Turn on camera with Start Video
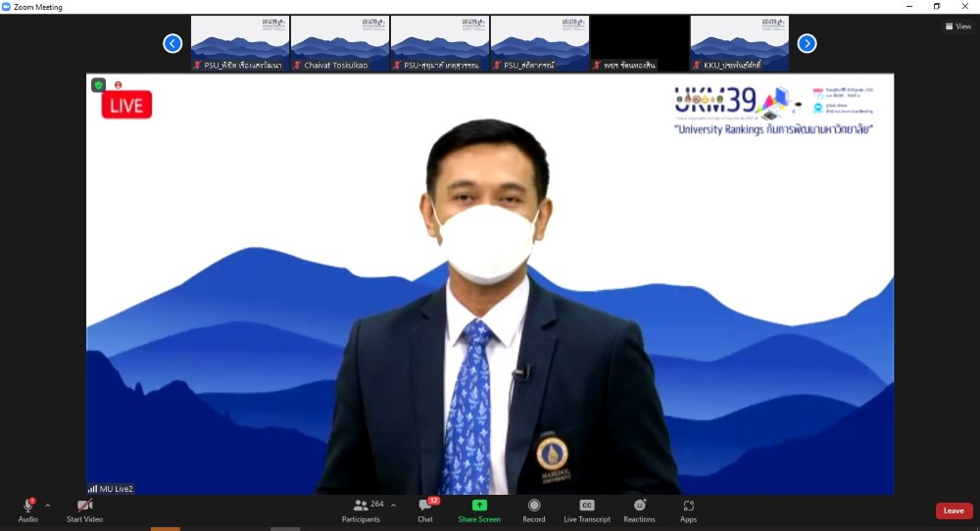Viewport: 980px width, 531px height. (x=84, y=508)
